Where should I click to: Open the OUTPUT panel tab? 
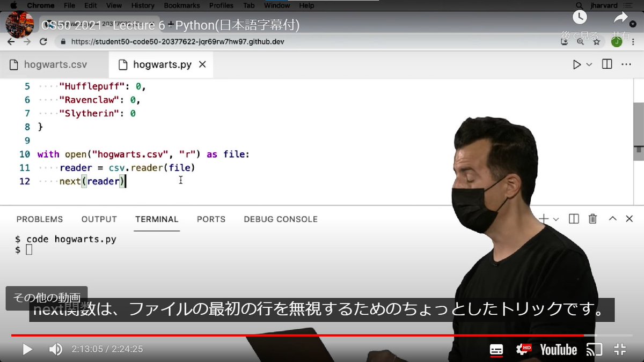(99, 219)
